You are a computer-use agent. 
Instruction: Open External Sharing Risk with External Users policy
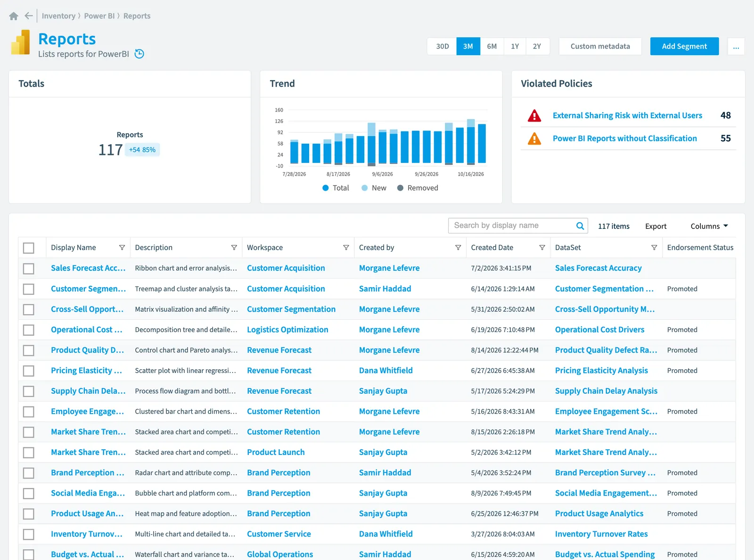(627, 115)
